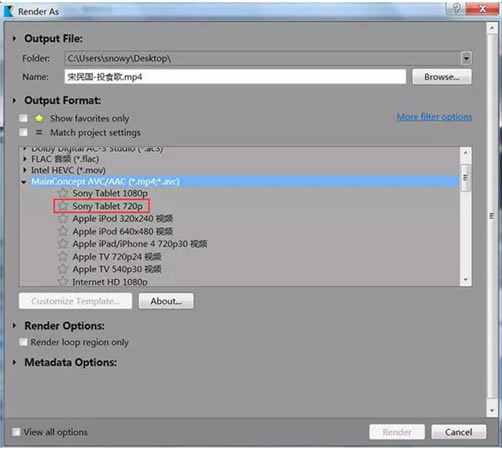Select Sony Tablet 720p template
The height and width of the screenshot is (450, 502).
tap(107, 206)
